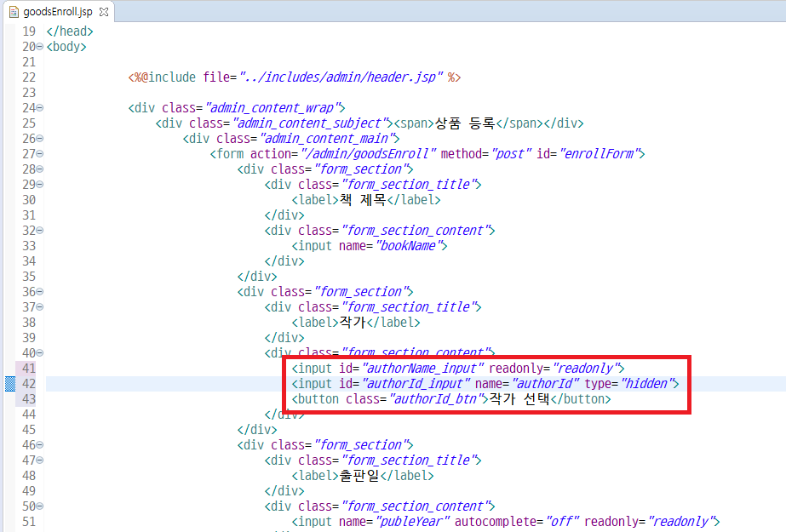Click the 책 제목 label text

tap(364, 200)
